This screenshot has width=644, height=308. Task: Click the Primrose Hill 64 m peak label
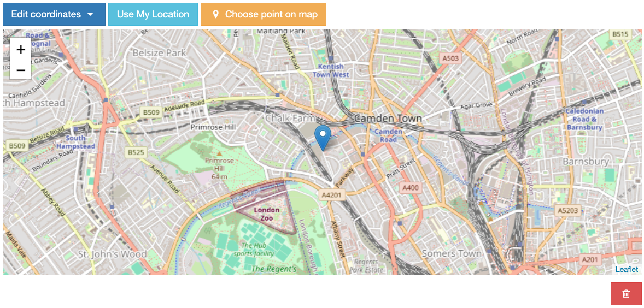point(219,168)
